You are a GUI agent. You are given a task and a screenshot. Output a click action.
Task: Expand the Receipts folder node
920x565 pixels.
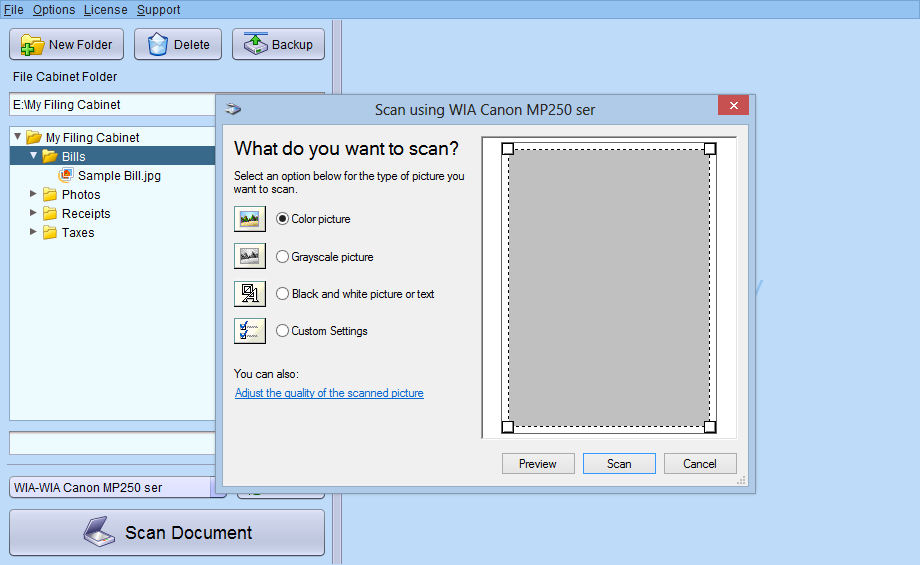pyautogui.click(x=33, y=212)
